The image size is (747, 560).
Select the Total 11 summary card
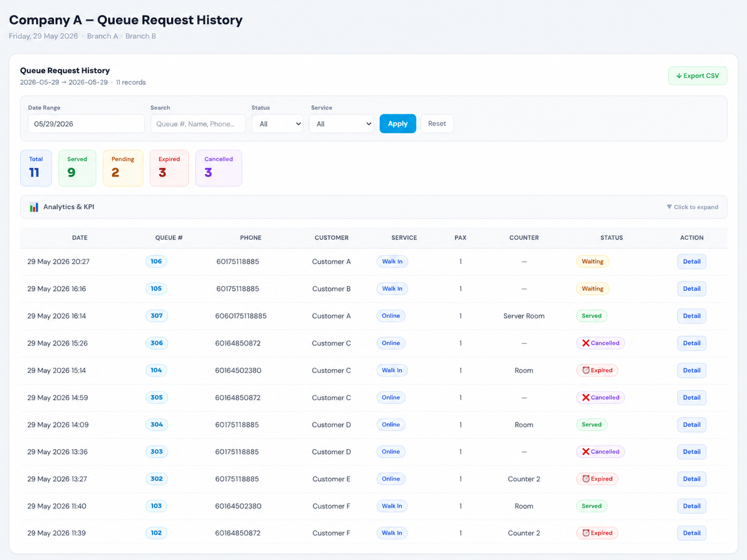point(36,168)
